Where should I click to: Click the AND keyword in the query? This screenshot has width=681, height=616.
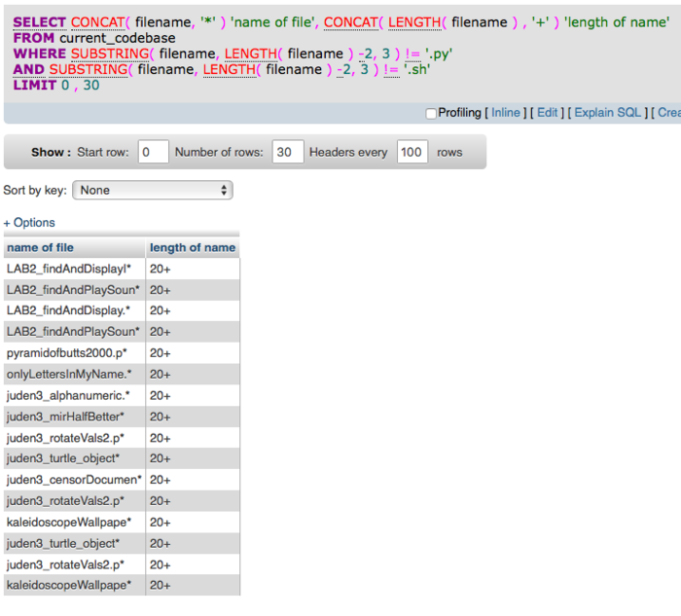(x=28, y=69)
